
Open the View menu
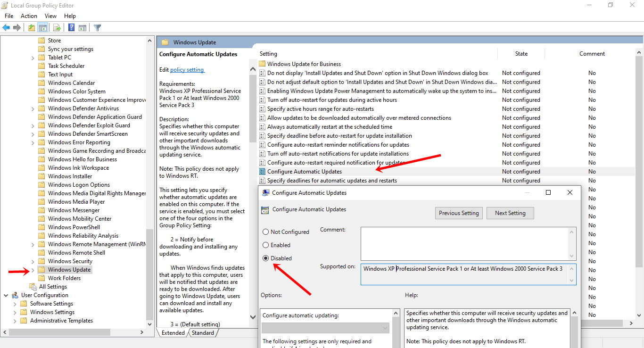50,16
